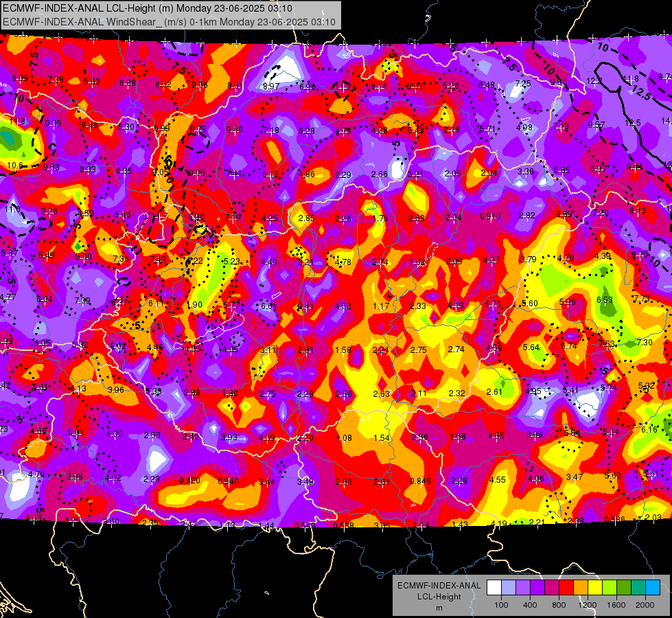Select the white legend color swatch
This screenshot has height=618, width=672.
tap(494, 588)
